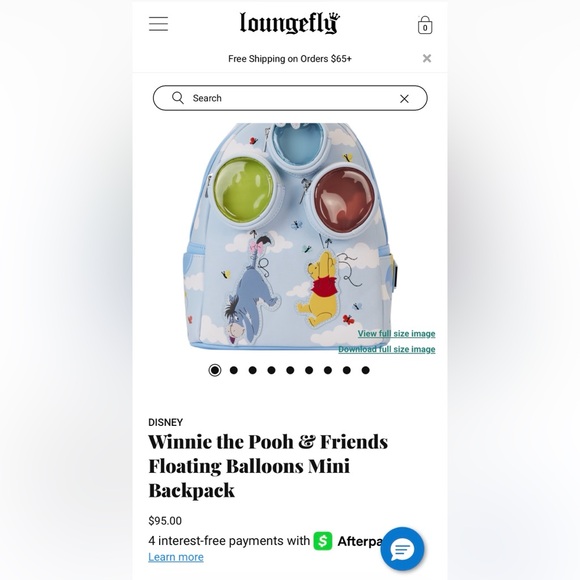
Task: Click the DISNEY brand label
Action: (166, 422)
